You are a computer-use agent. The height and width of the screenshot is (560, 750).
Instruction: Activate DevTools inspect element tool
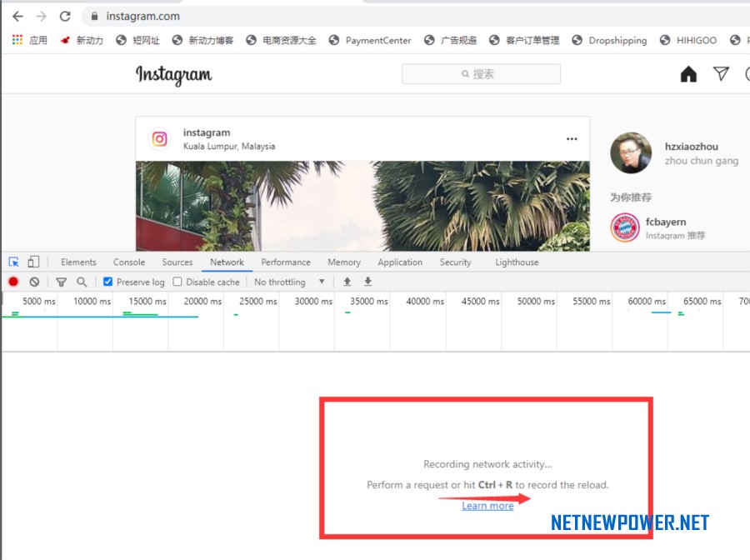[x=14, y=262]
